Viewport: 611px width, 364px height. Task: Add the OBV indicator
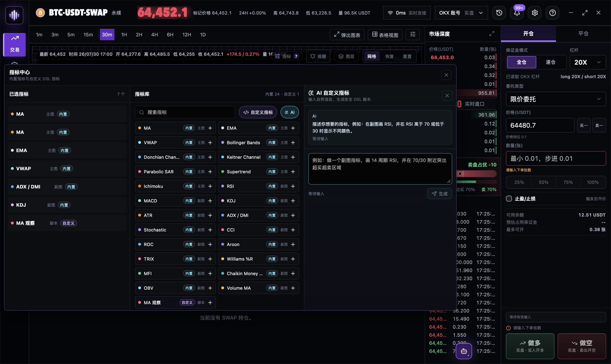click(x=210, y=288)
